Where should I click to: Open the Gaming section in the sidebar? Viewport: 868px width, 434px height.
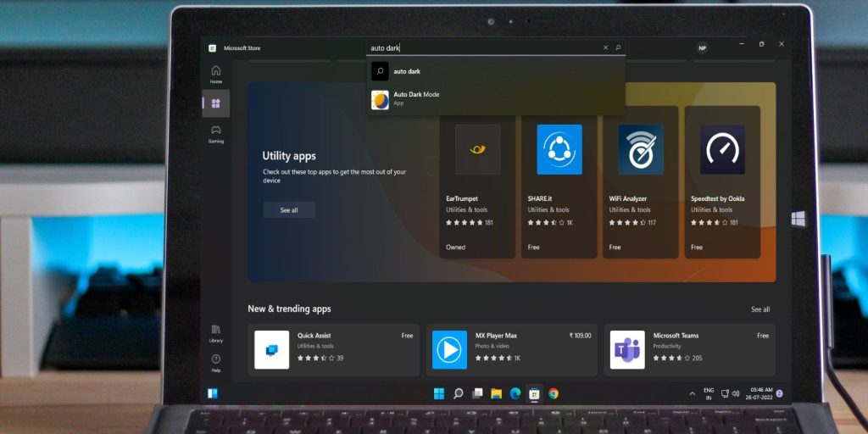(216, 134)
